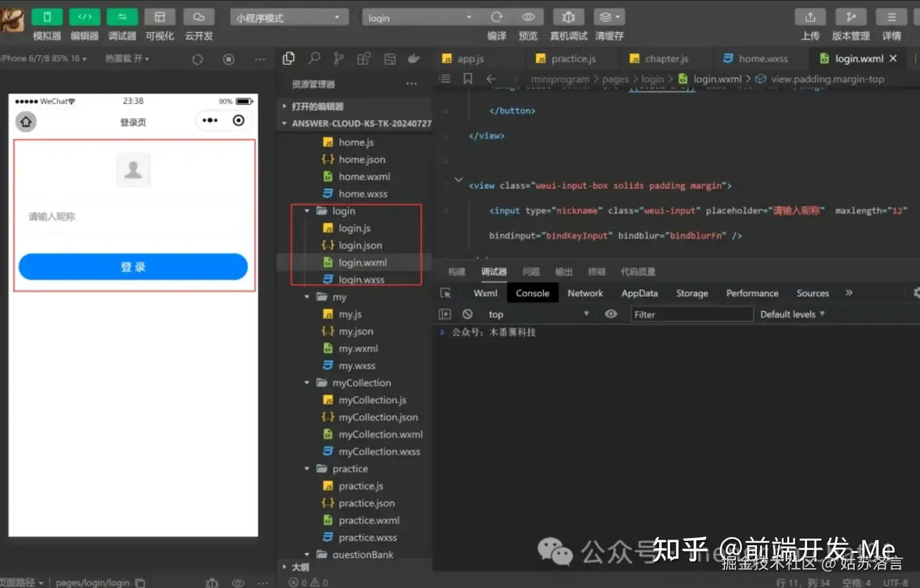
Task: Fold the view element code arrow
Action: click(458, 180)
